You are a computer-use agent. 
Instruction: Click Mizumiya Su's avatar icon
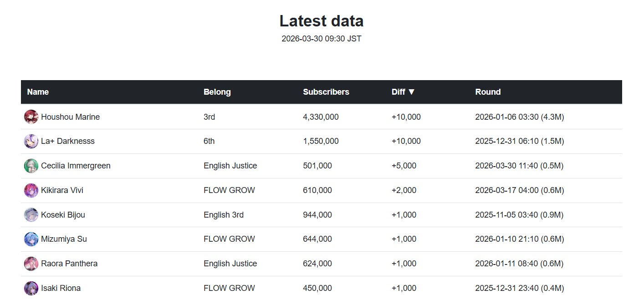(x=31, y=239)
